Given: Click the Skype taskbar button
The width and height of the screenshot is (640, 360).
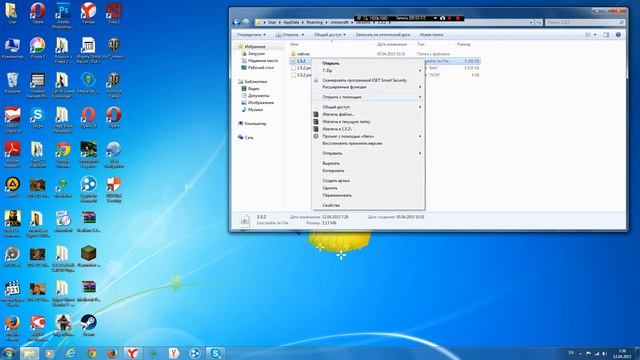Looking at the screenshot, I should [215, 353].
